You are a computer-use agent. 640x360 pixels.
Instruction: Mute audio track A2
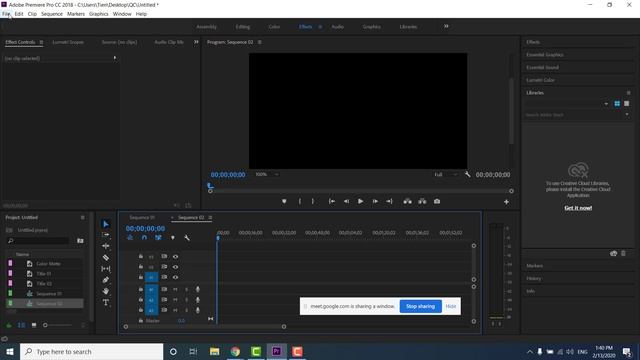pyautogui.click(x=175, y=300)
